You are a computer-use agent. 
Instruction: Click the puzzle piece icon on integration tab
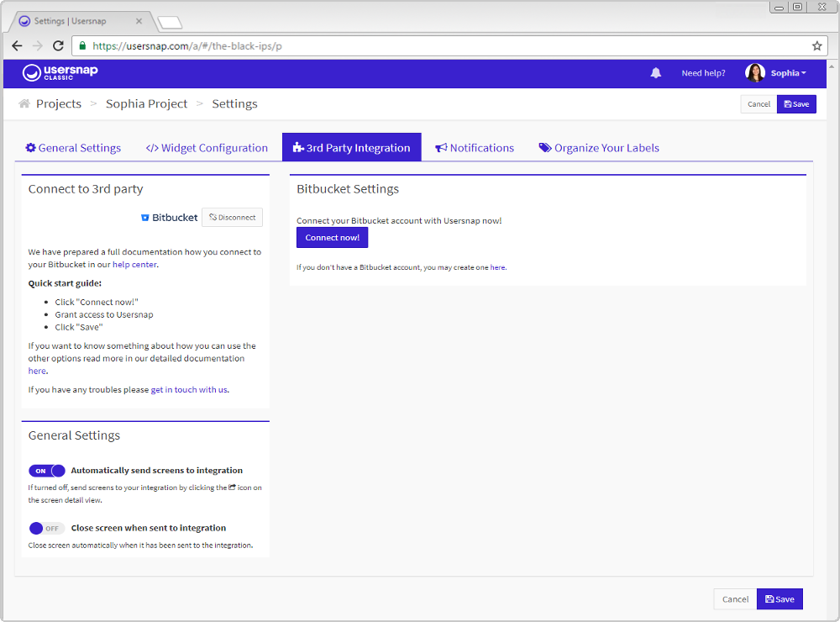(x=298, y=147)
